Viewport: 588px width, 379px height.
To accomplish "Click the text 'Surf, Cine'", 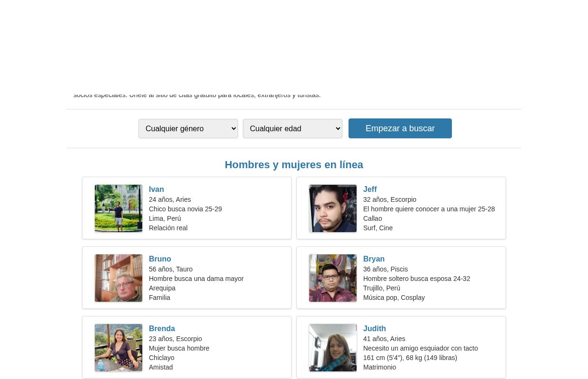I will pyautogui.click(x=378, y=228).
